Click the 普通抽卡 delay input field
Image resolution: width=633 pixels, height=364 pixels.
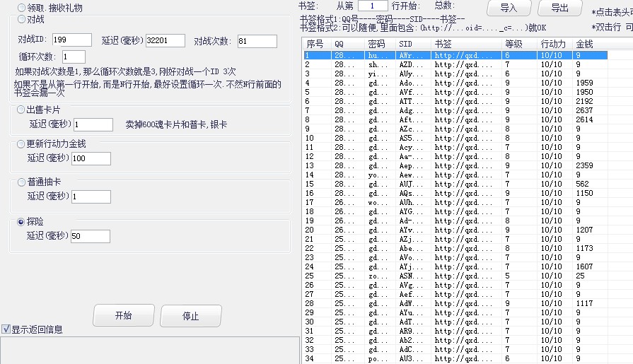91,197
